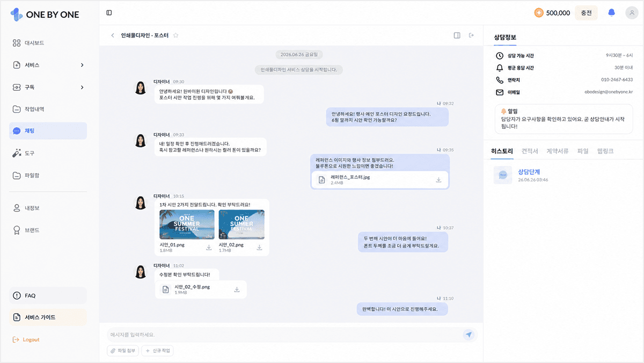644x363 pixels.
Task: Toggle the favorite star beside 인쇄물디자인 - 포스터
Action: (x=175, y=35)
